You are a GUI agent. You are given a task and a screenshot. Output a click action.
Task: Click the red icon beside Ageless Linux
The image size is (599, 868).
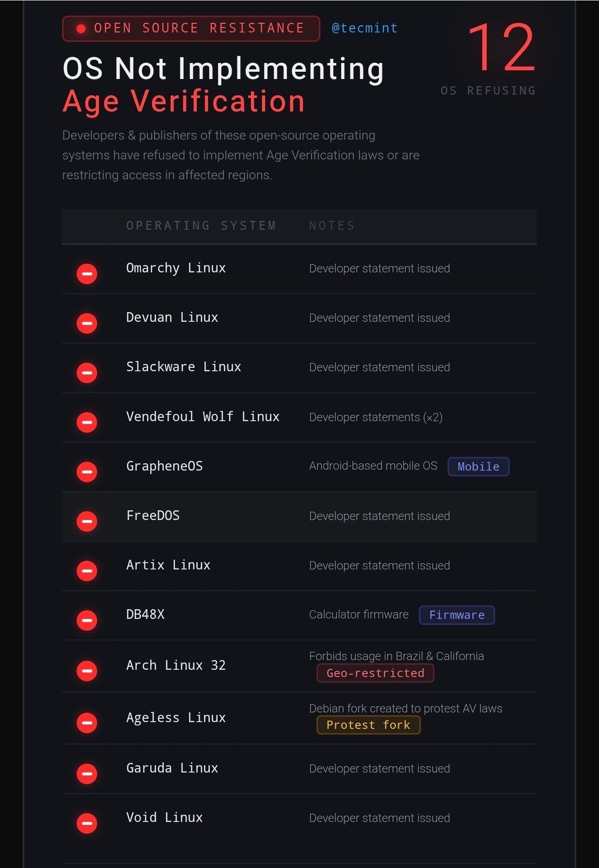(x=87, y=723)
